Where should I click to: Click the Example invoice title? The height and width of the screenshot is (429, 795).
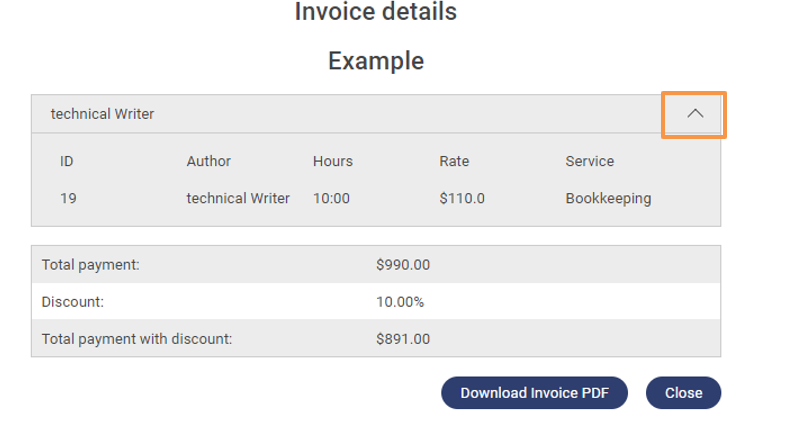click(x=376, y=61)
